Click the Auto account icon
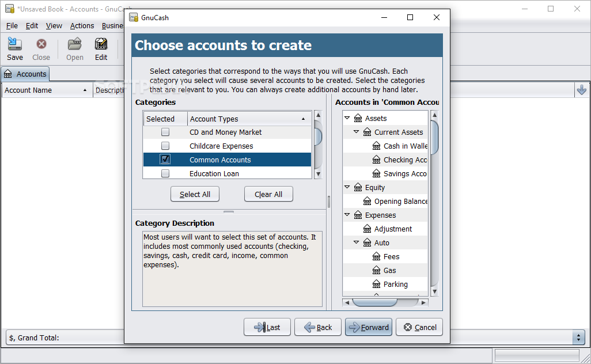This screenshot has height=364, width=591. 367,242
